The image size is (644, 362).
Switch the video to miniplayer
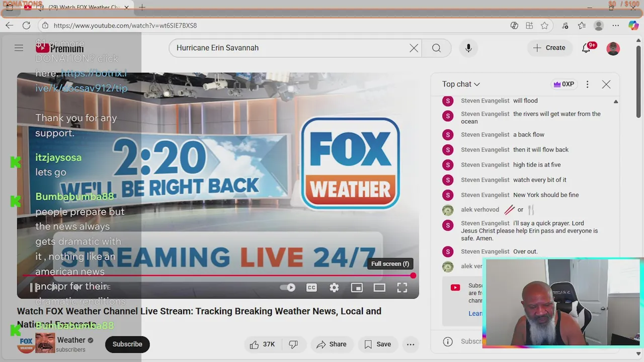pyautogui.click(x=357, y=288)
